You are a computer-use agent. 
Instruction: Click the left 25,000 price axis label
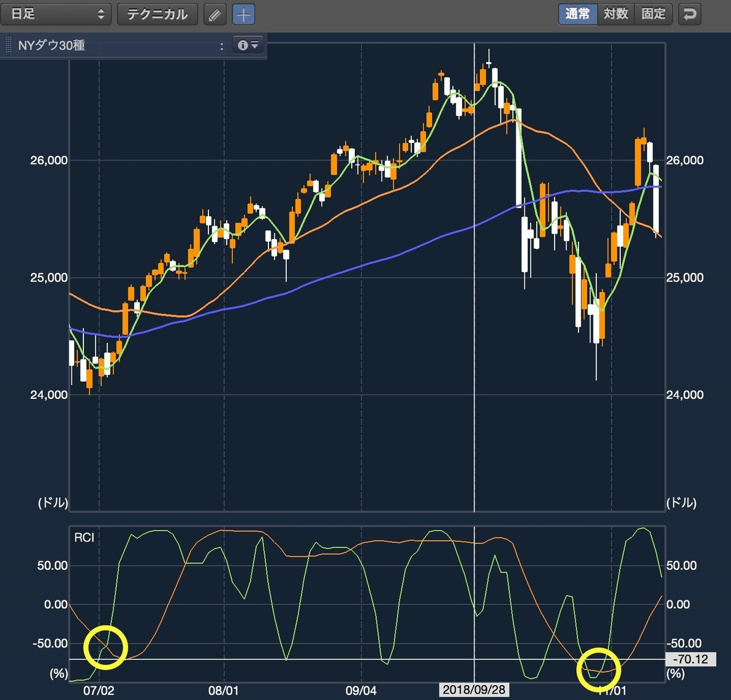pyautogui.click(x=49, y=278)
